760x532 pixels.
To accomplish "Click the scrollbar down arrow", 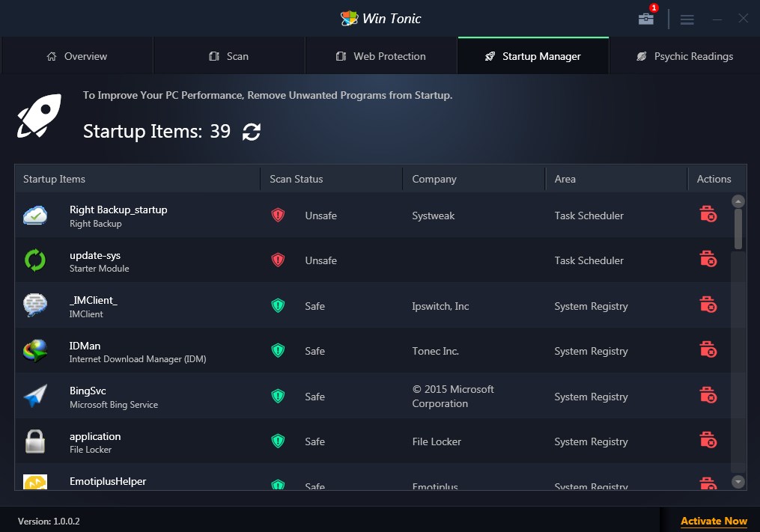I will (x=738, y=481).
